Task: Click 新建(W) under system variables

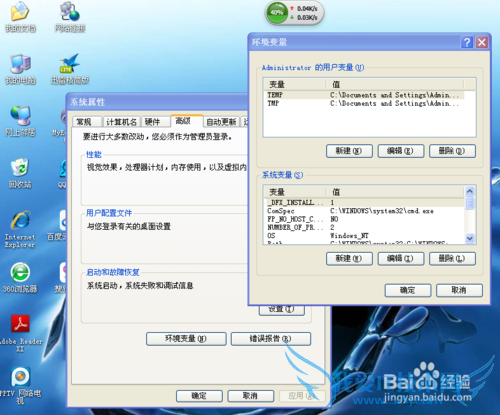Action: [349, 258]
